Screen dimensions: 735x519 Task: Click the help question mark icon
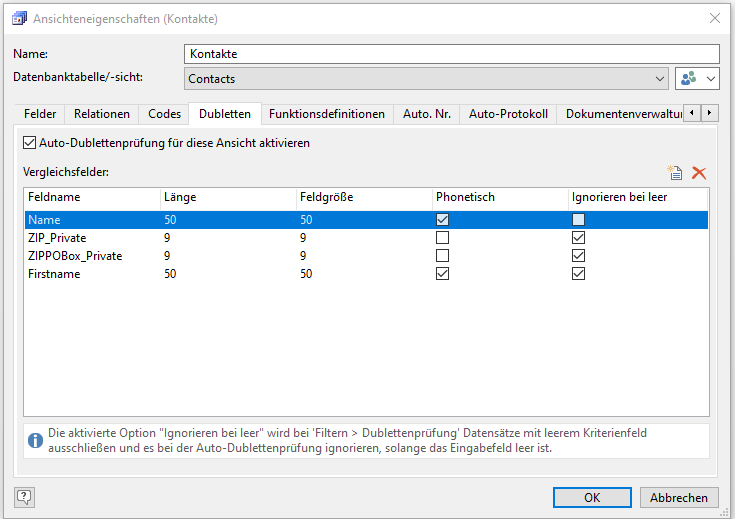click(x=24, y=496)
